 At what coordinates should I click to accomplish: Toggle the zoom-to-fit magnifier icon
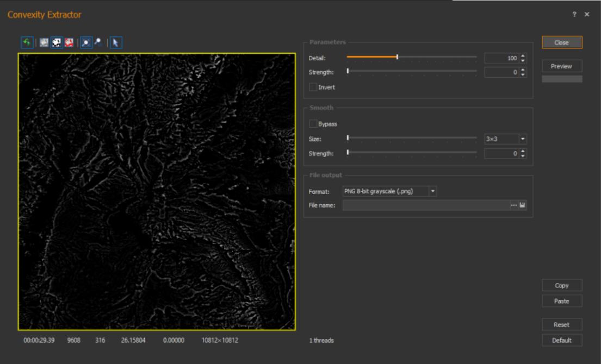(86, 42)
